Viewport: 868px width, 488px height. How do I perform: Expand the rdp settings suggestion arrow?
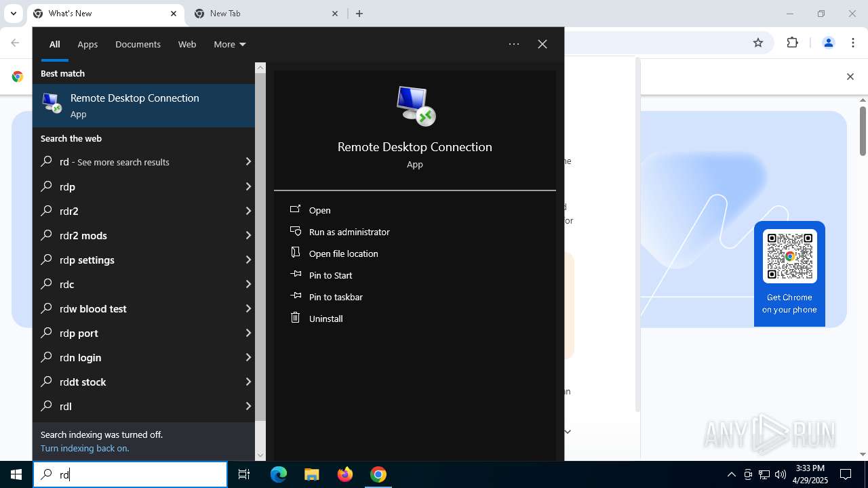click(x=248, y=260)
